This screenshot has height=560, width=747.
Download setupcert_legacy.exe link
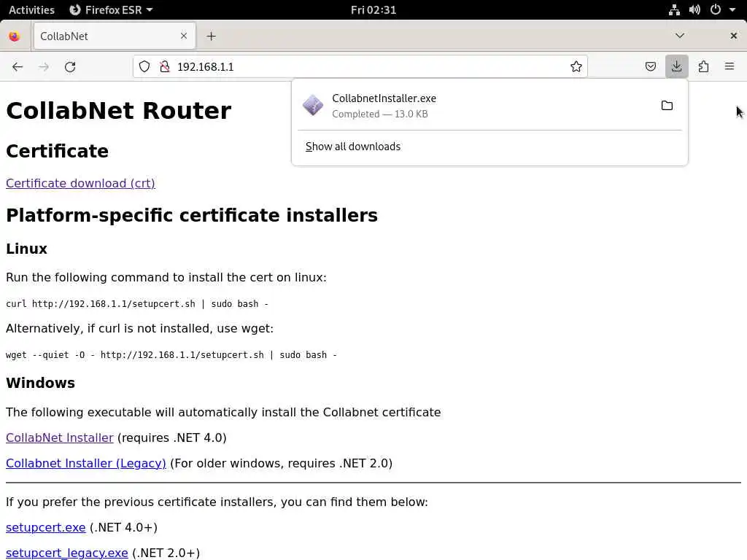pos(66,553)
